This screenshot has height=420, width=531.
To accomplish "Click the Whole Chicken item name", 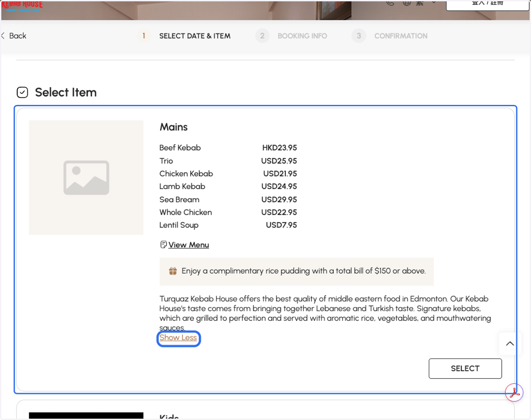I will [186, 212].
